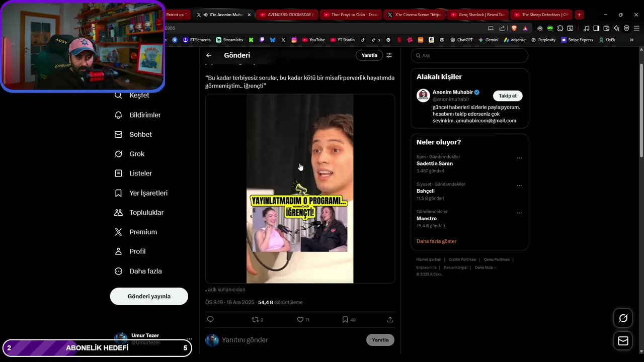Click Yanıtla button beside reply box
The image size is (644, 362).
tap(380, 340)
